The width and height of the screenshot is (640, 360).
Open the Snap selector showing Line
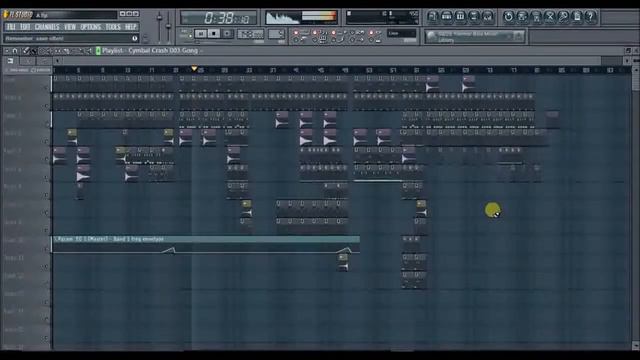[402, 33]
